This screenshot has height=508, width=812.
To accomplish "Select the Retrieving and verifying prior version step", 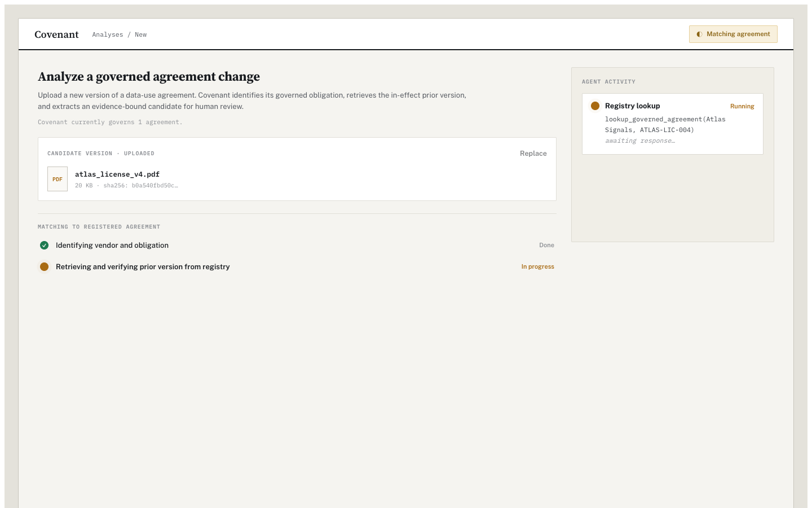I will click(x=297, y=266).
